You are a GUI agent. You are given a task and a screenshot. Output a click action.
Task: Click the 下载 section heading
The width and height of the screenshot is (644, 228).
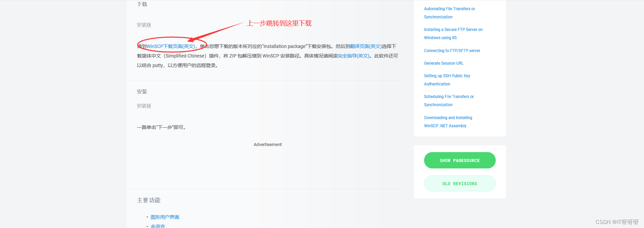coord(142,4)
